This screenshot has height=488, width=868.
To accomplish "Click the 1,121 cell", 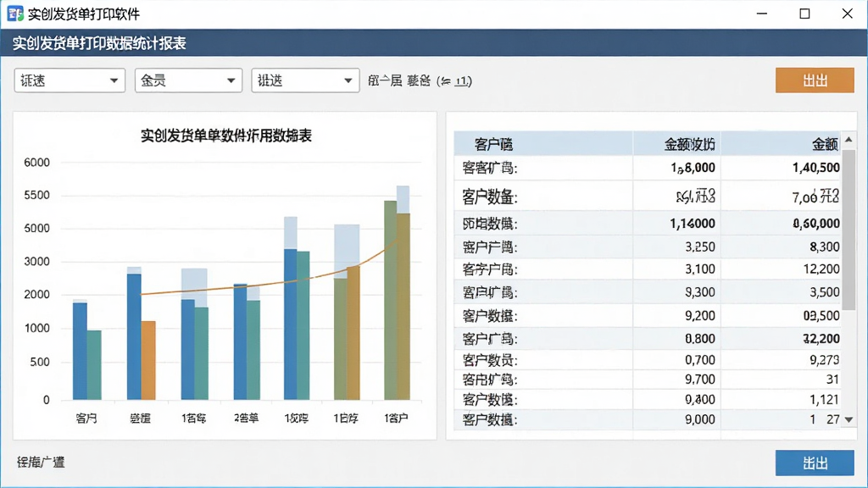I will (x=824, y=400).
